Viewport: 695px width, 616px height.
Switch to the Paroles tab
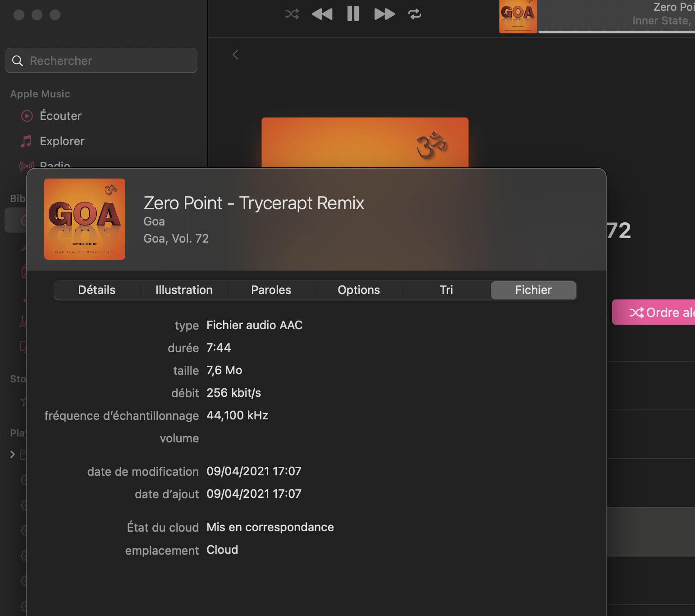pos(271,290)
